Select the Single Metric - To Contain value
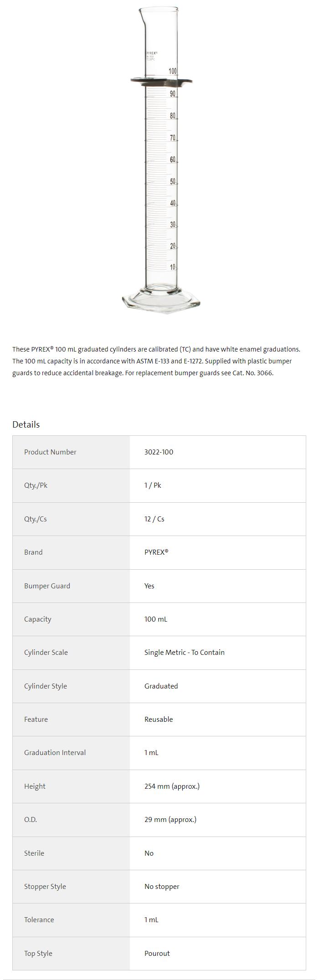The height and width of the screenshot is (980, 319). [184, 652]
